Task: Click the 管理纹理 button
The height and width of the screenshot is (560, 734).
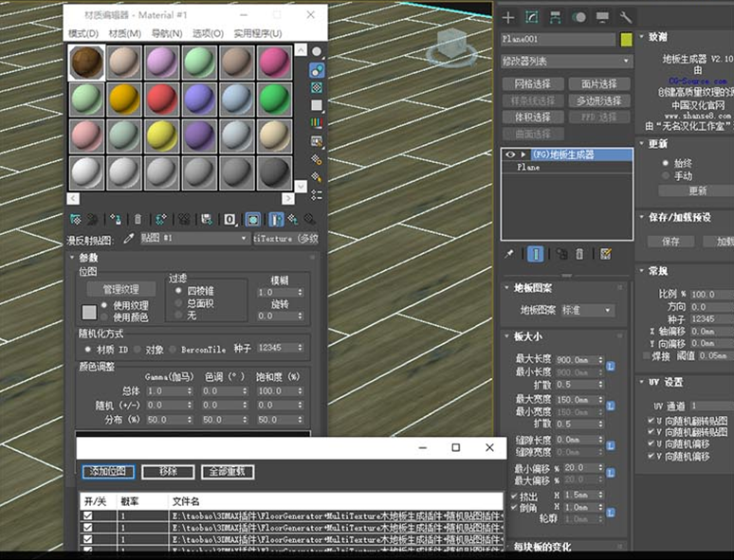Action: click(121, 288)
